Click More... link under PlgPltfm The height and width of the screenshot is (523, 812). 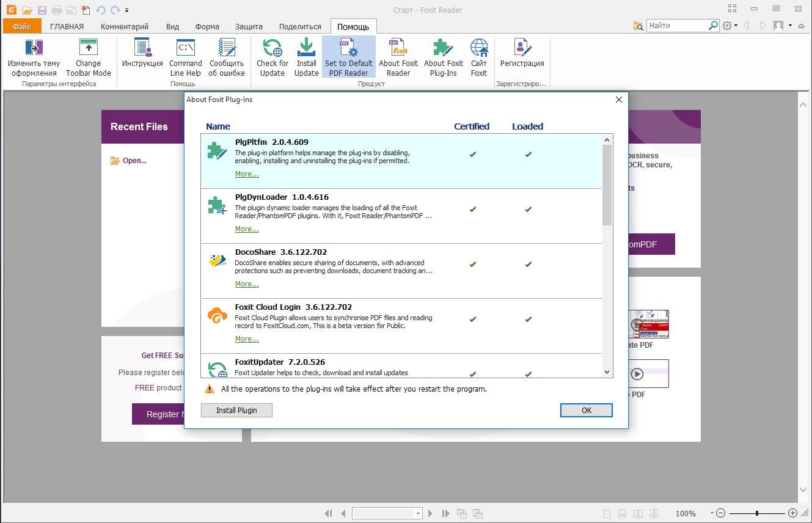point(247,174)
